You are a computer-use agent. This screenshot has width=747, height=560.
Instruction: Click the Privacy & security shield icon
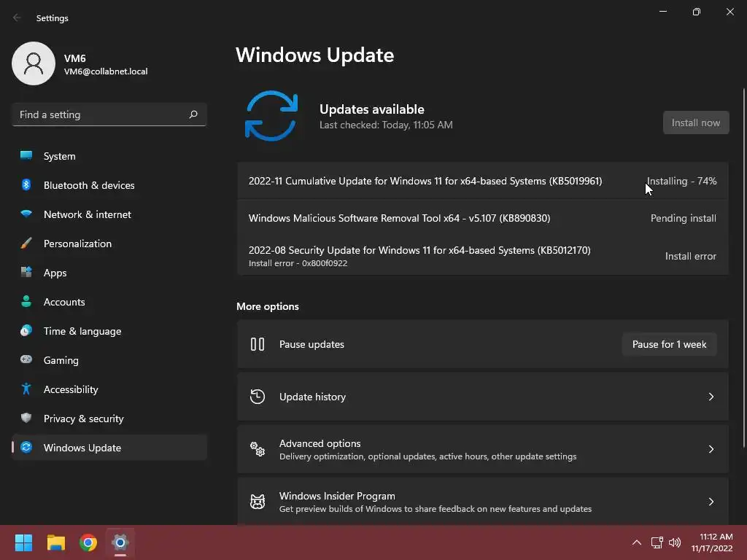point(26,418)
